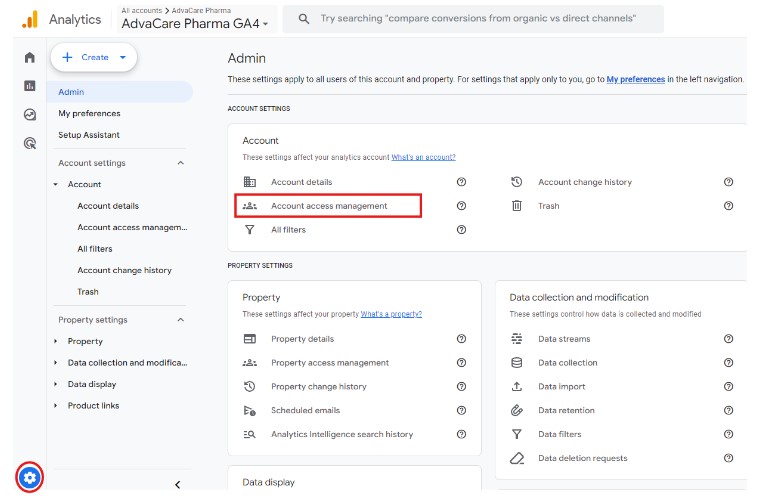Collapse the Account settings section
The image size is (759, 498).
(x=181, y=163)
